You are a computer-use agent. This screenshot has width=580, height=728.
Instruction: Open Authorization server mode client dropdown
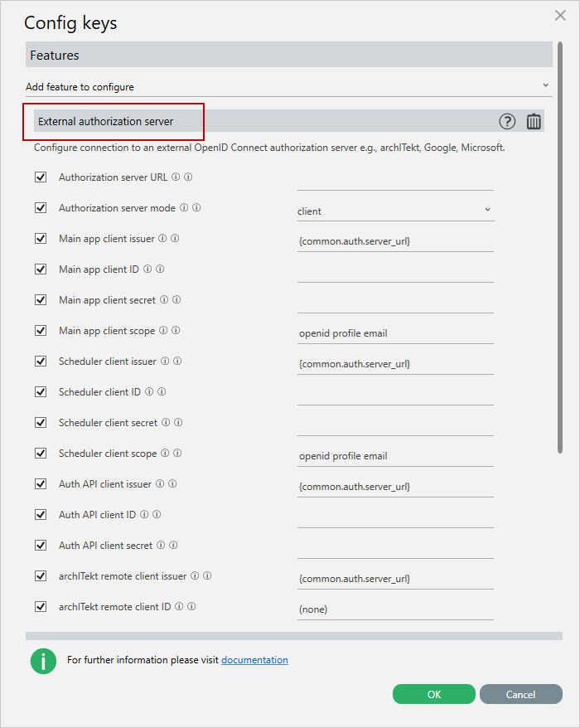tap(395, 211)
